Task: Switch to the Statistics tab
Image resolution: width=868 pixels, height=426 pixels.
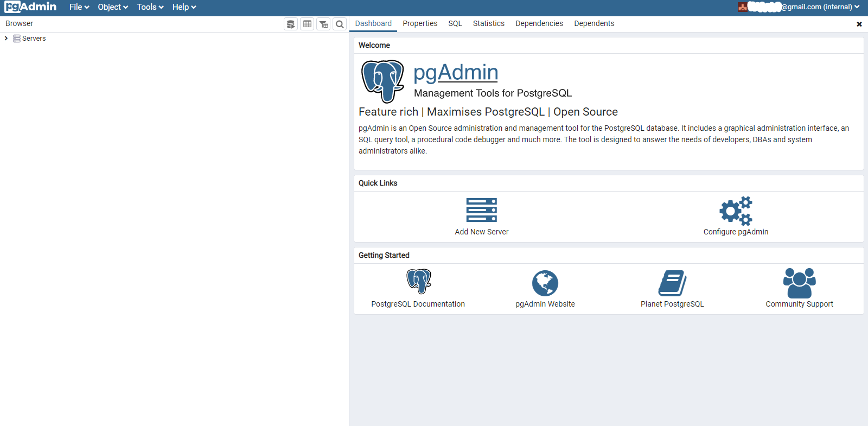Action: pos(489,23)
